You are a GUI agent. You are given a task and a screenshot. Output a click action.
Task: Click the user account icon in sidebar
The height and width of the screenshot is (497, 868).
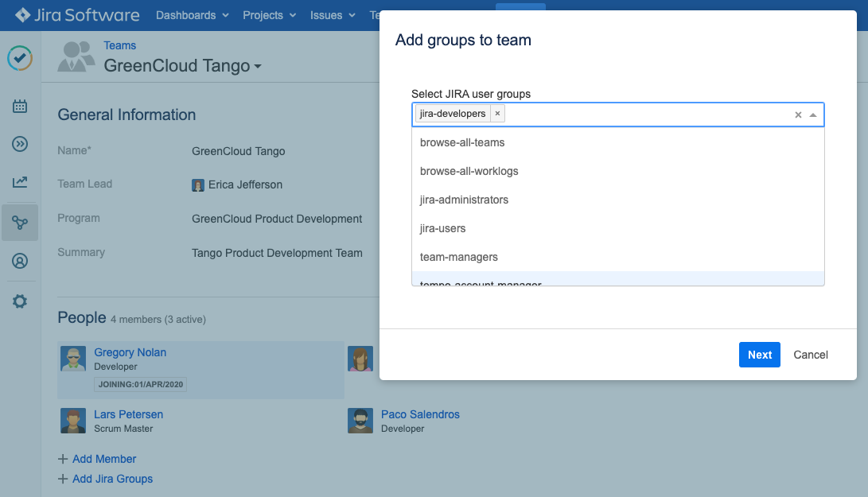20,261
